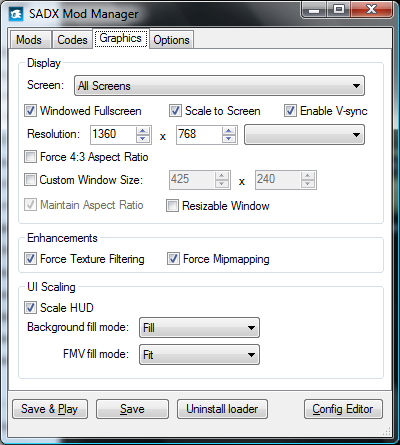
Task: Decrease the resolution height with down arrow
Action: (229, 139)
